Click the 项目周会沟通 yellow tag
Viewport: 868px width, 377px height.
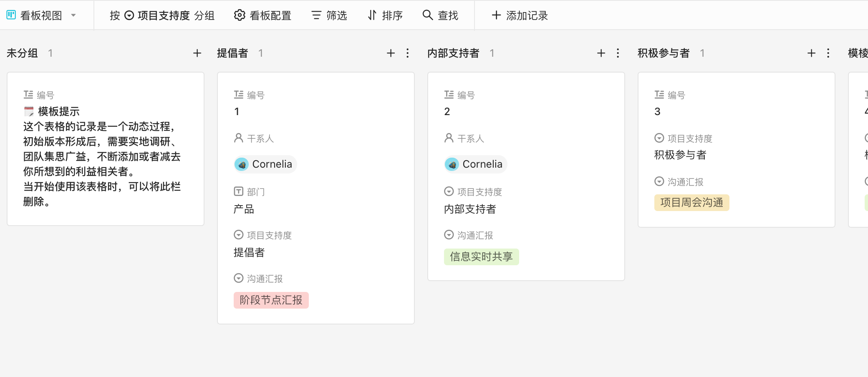coord(691,203)
